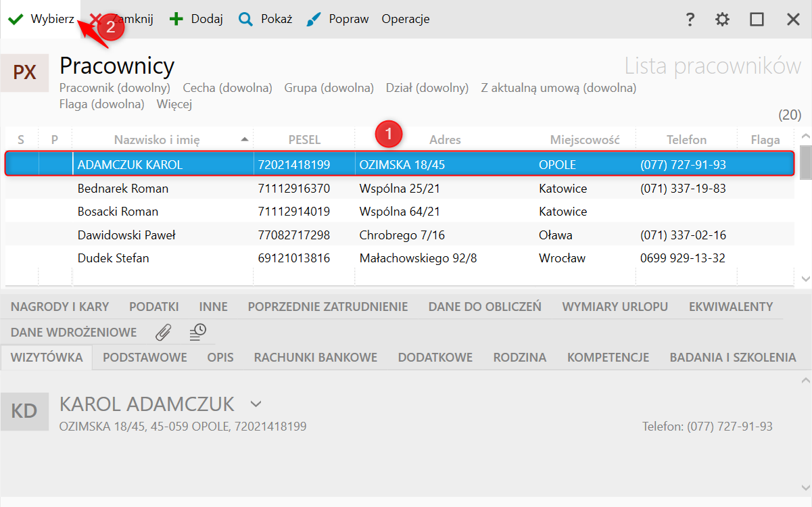Click the employee list scrollbar thumb

click(x=805, y=162)
